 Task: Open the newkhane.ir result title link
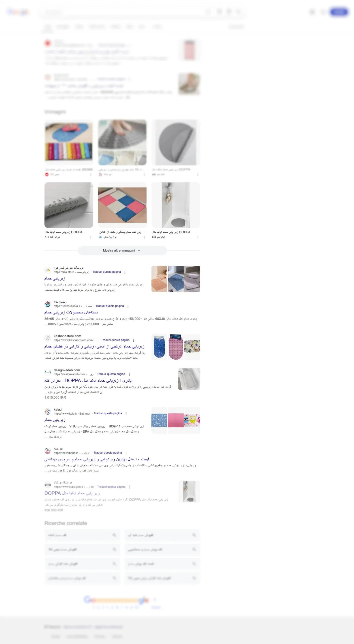click(97, 459)
